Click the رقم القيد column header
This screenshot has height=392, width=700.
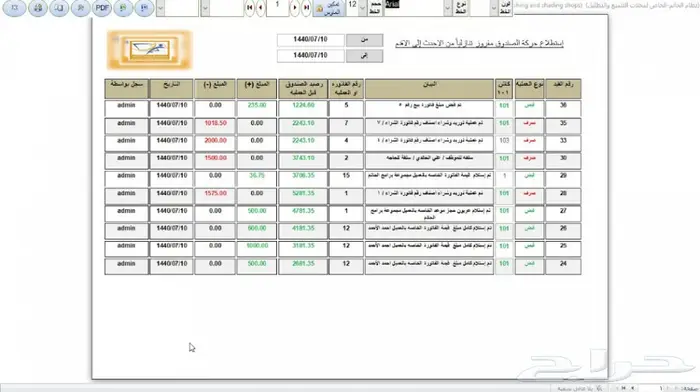point(563,89)
